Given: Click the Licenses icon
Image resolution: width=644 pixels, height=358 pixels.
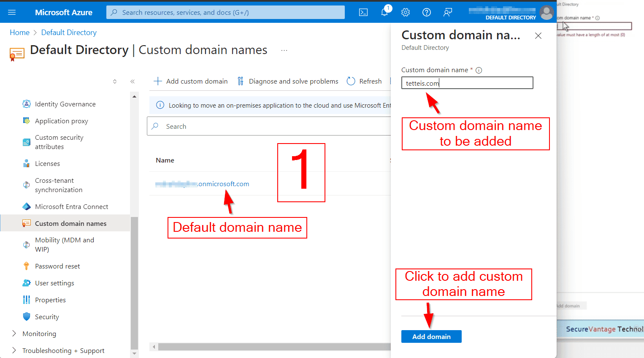Looking at the screenshot, I should click(x=27, y=163).
